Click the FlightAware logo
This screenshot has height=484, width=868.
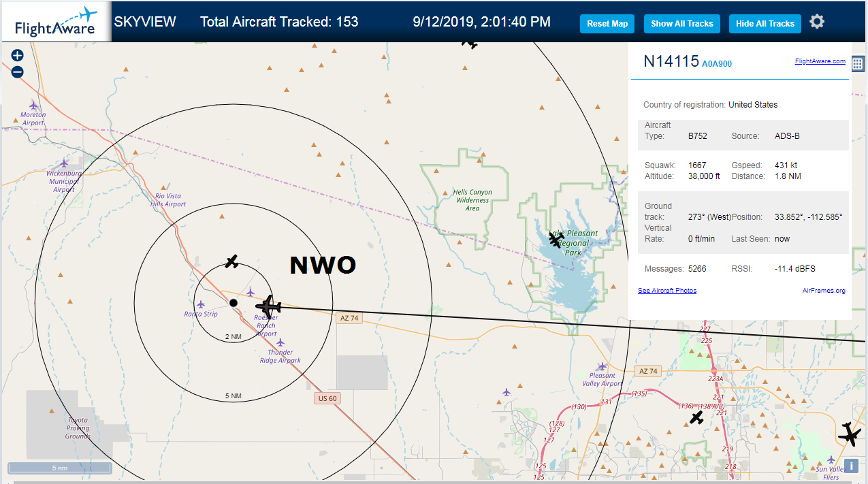(x=56, y=22)
